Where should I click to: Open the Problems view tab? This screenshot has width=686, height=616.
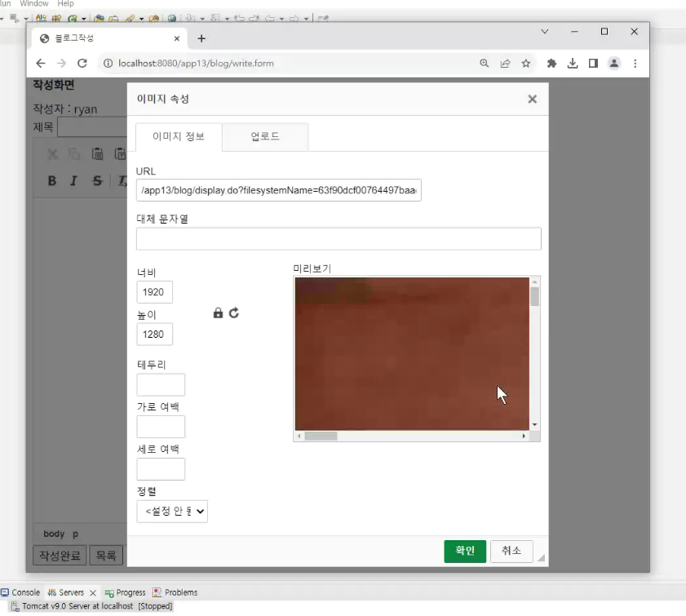(x=175, y=592)
